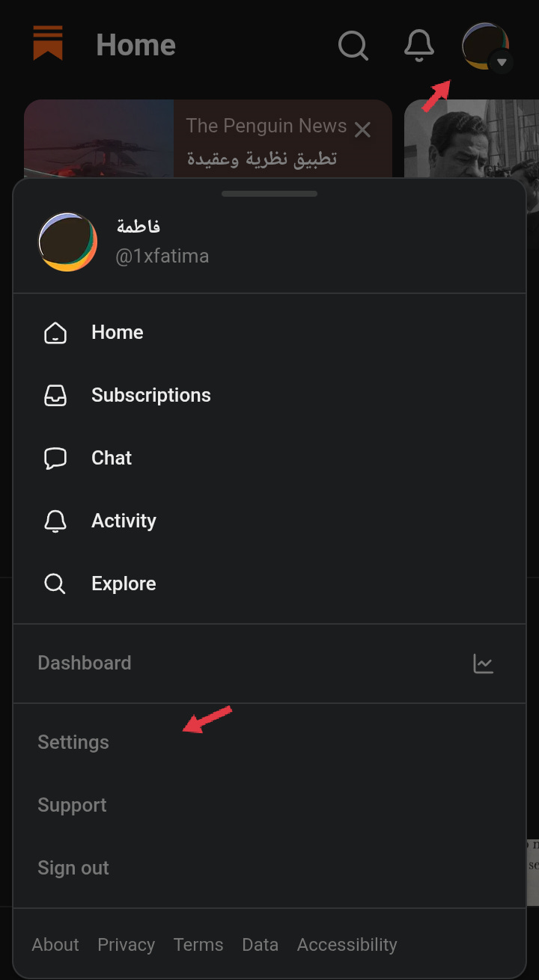
Task: Sign out of the account
Action: click(73, 868)
